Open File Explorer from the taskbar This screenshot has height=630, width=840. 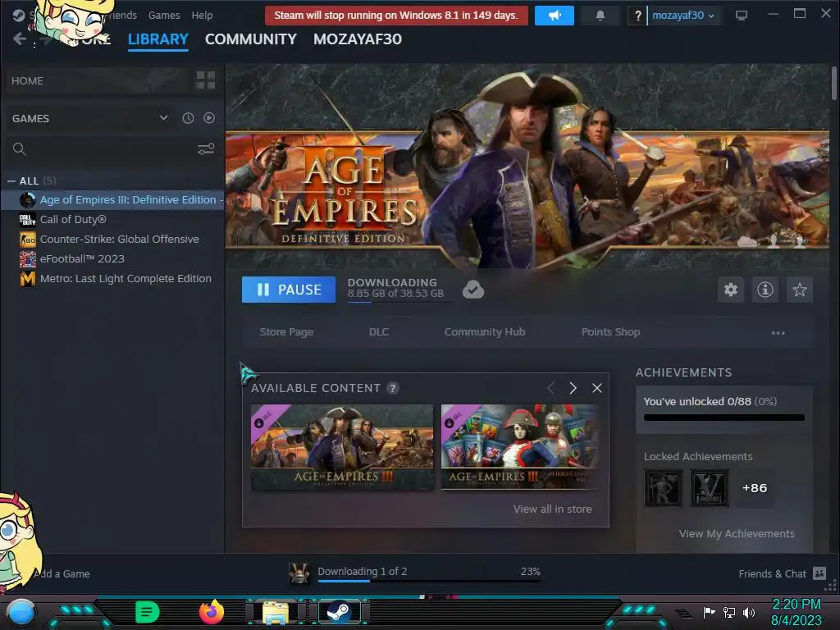point(276,612)
